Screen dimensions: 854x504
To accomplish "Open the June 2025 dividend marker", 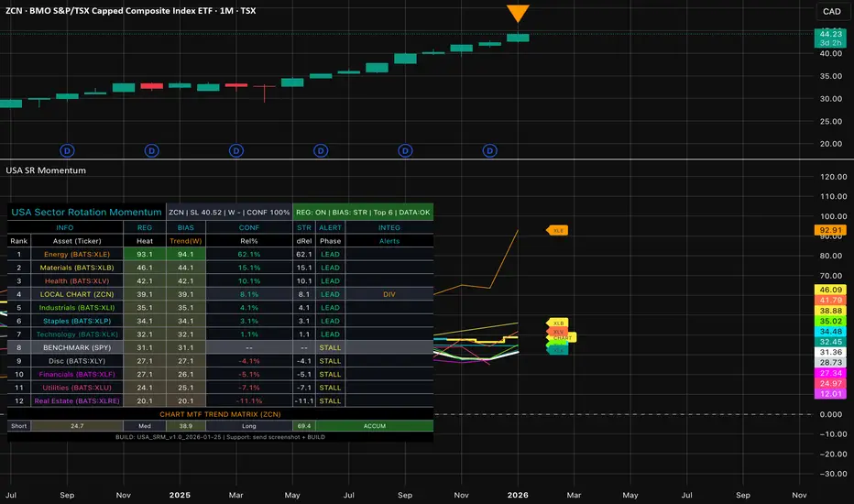I will coord(321,151).
